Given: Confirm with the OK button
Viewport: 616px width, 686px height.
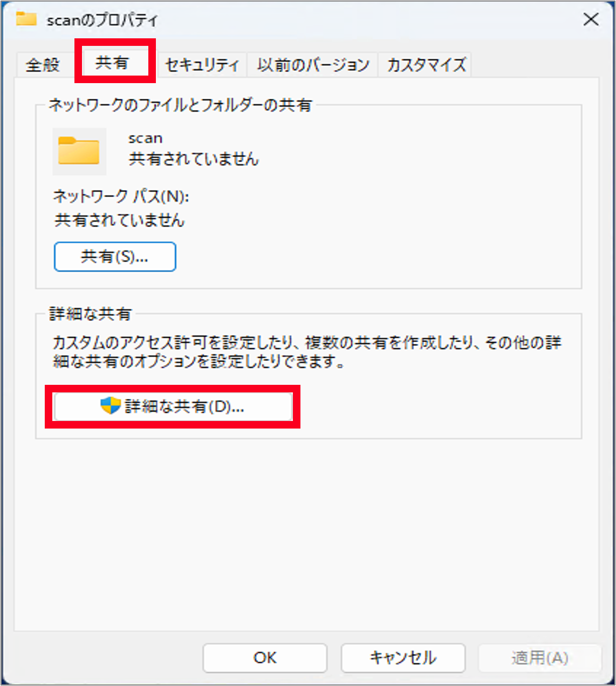Looking at the screenshot, I should [265, 657].
